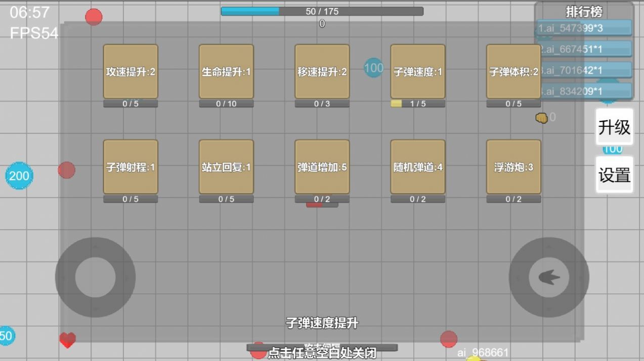Open 设置 settings button
644x361 pixels.
point(614,175)
